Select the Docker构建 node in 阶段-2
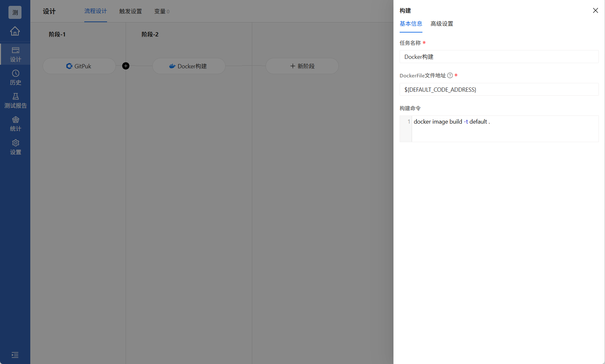The image size is (605, 364). (x=188, y=66)
